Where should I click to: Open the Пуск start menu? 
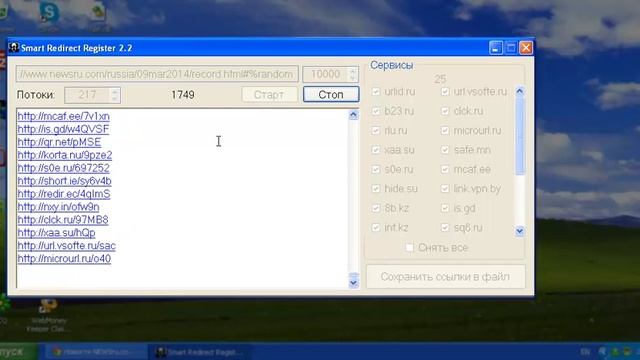(16, 351)
